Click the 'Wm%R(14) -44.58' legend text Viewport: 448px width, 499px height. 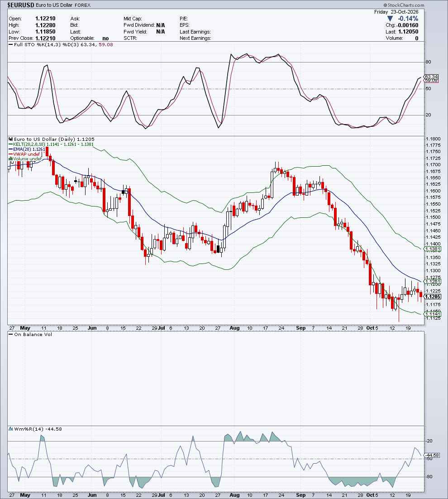pos(38,429)
